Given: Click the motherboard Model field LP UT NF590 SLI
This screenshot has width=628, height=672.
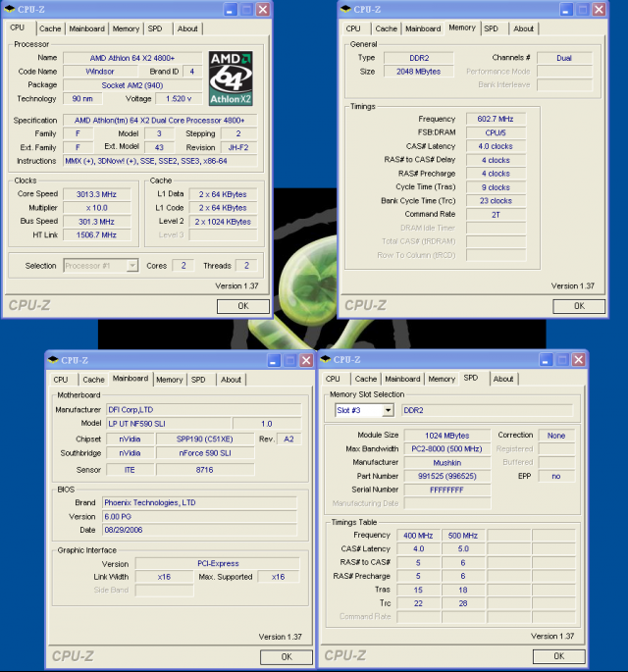Looking at the screenshot, I should (x=169, y=424).
